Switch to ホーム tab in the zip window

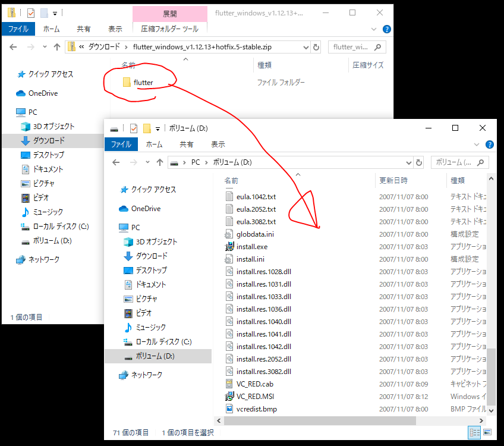pos(52,29)
